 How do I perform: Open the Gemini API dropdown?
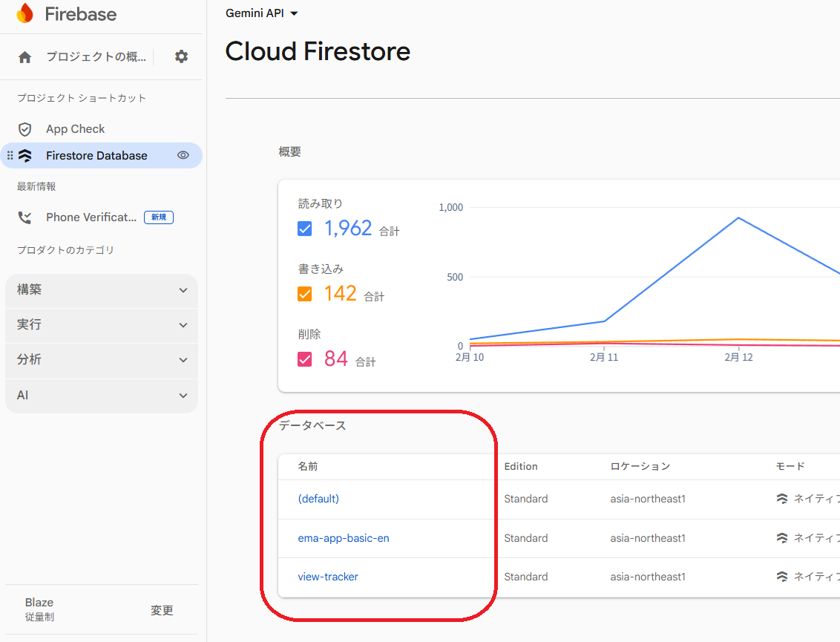coord(261,13)
